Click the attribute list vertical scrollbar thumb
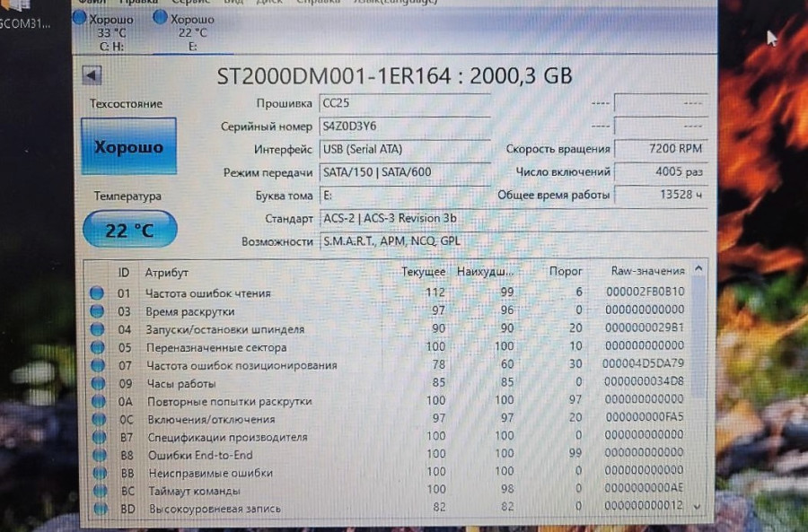 coord(698,337)
